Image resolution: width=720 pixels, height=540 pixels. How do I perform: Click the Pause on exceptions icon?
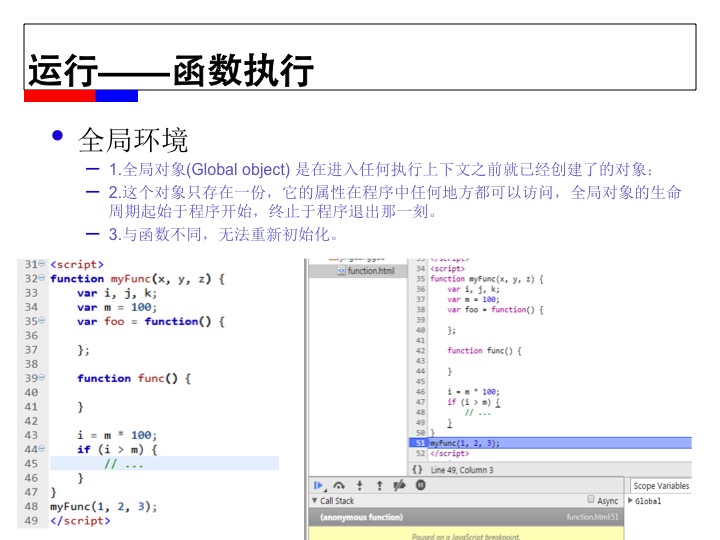(x=420, y=485)
